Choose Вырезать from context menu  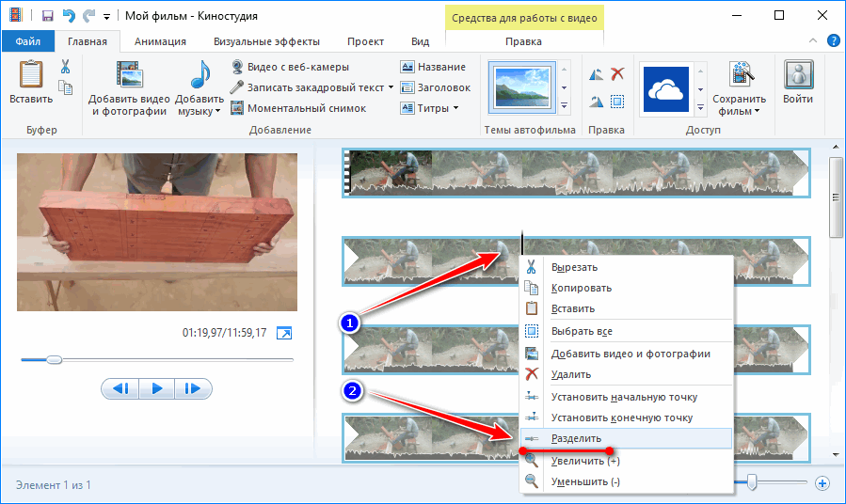pyautogui.click(x=626, y=267)
